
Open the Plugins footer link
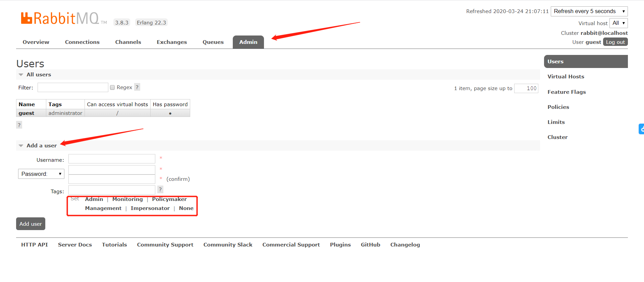click(340, 245)
